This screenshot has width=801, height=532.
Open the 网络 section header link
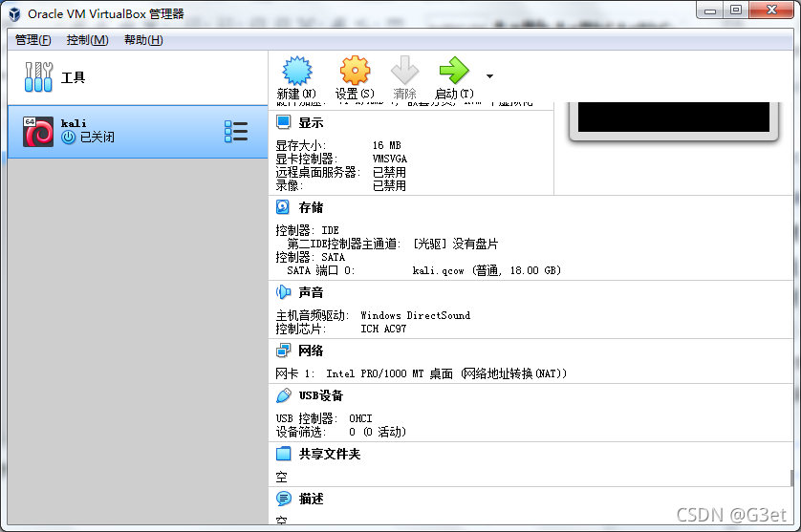(311, 351)
